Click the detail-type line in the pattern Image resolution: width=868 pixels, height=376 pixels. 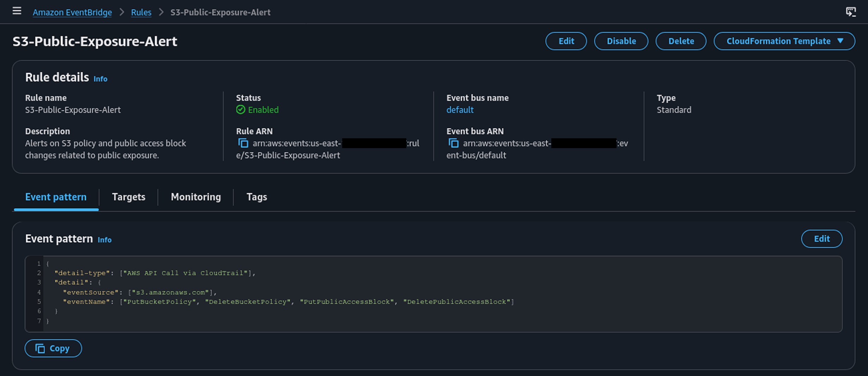pos(155,273)
